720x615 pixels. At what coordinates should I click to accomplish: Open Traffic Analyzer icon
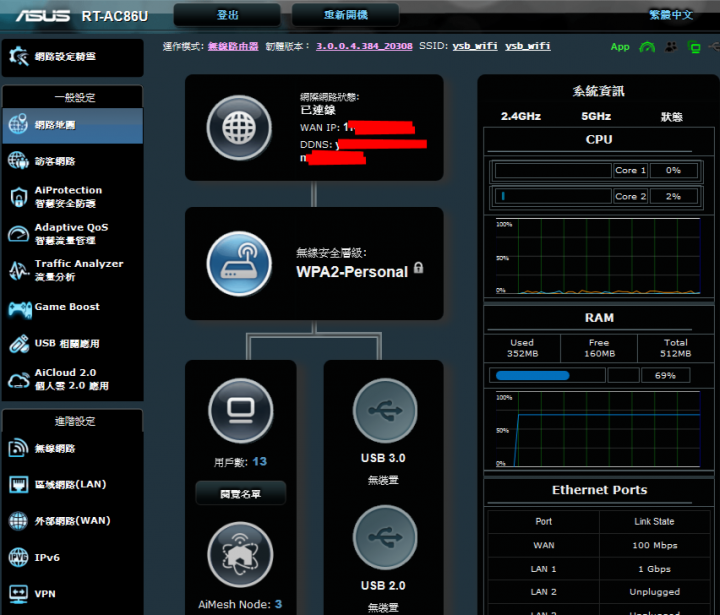(x=18, y=271)
